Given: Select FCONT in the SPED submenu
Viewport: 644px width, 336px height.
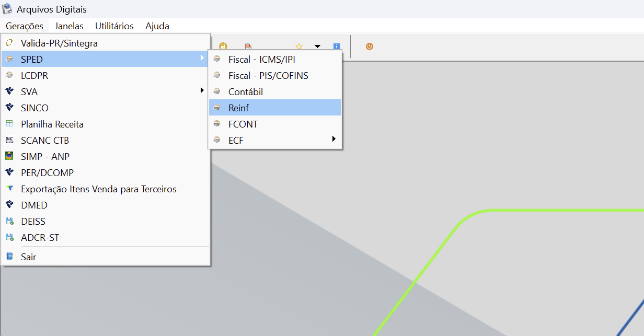Looking at the screenshot, I should pos(275,124).
